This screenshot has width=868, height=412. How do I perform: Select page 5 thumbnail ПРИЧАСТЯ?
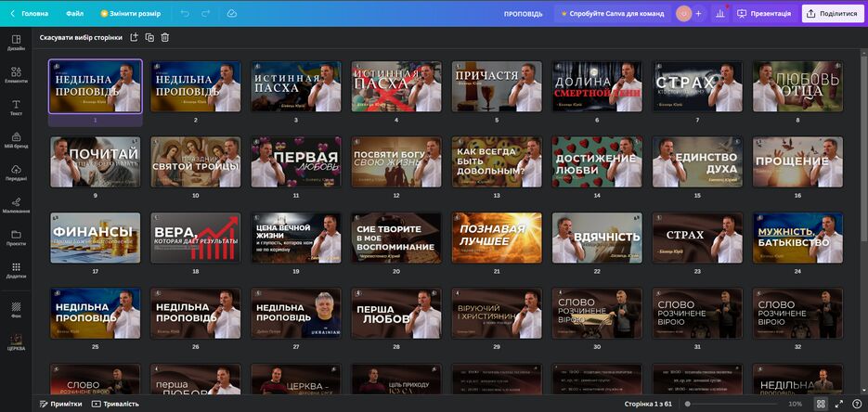pyautogui.click(x=497, y=86)
